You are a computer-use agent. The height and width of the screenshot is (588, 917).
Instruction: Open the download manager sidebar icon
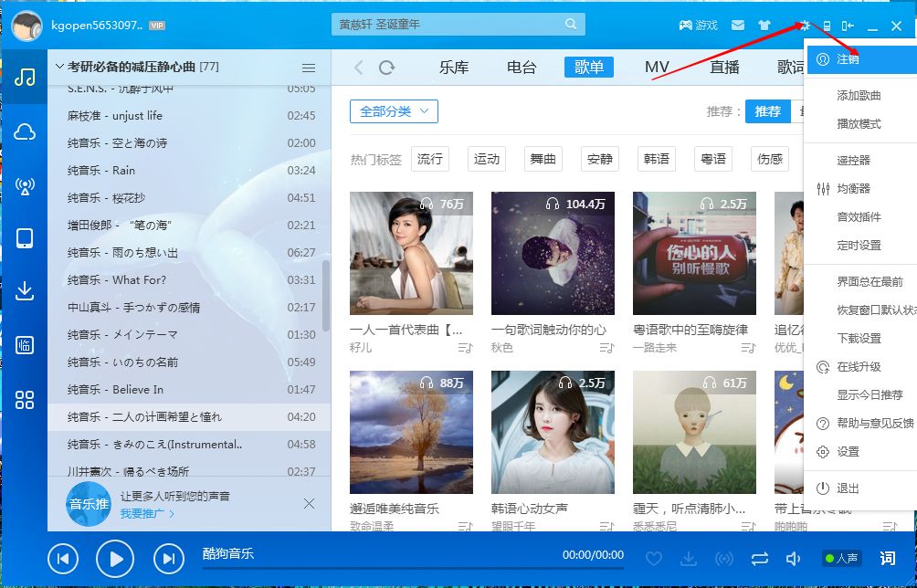[x=25, y=291]
